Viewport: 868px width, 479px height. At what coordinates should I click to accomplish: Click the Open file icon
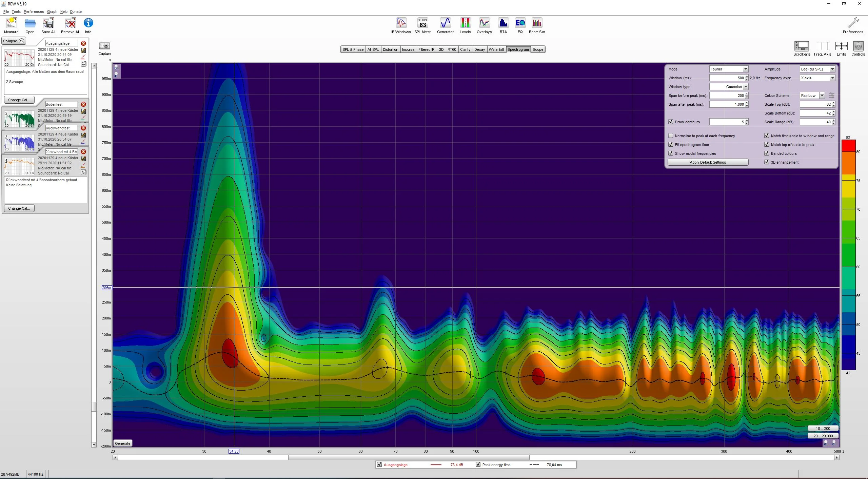point(30,25)
